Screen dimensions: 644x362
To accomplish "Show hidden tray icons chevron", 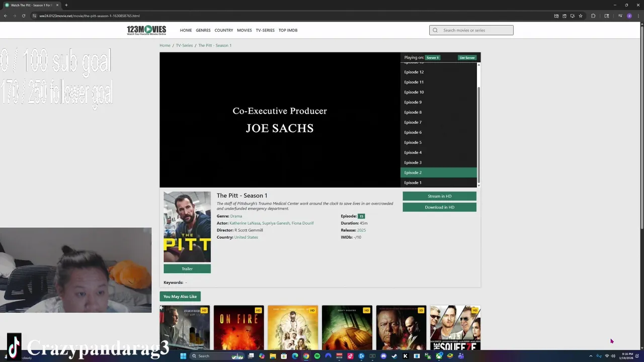I will 591,356.
